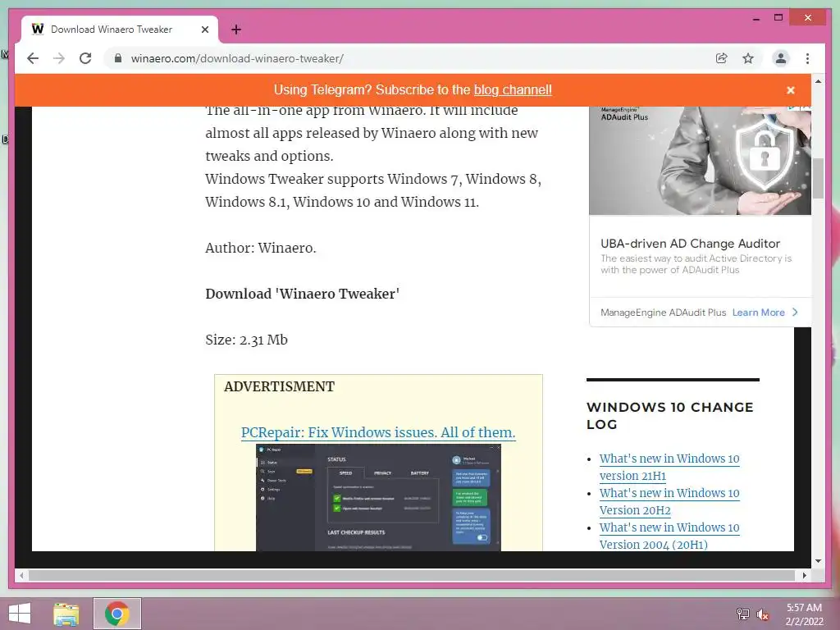Maximize the Chrome window
Screen dimensions: 840x630
778,18
